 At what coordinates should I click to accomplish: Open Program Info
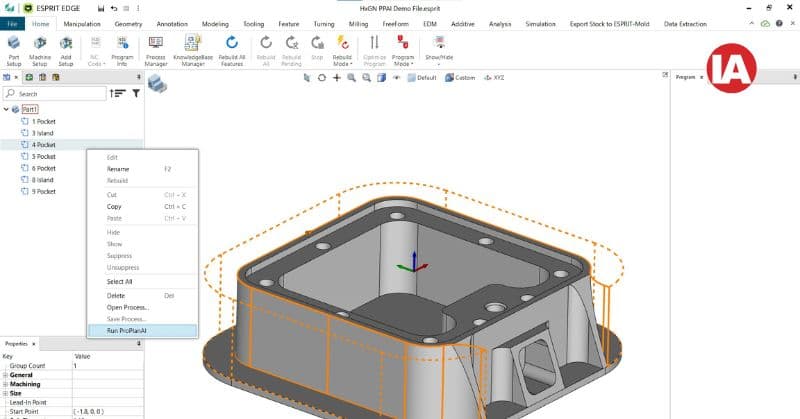click(x=122, y=51)
